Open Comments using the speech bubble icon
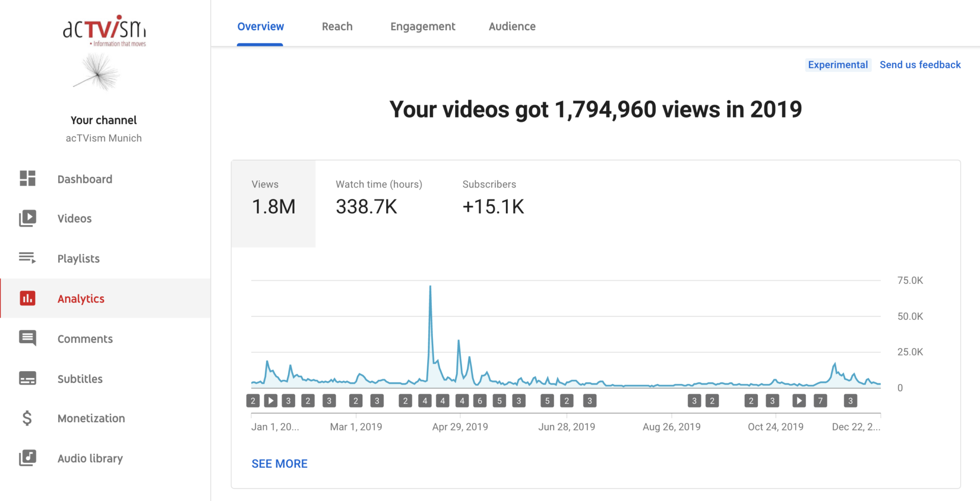This screenshot has width=980, height=501. coord(28,338)
